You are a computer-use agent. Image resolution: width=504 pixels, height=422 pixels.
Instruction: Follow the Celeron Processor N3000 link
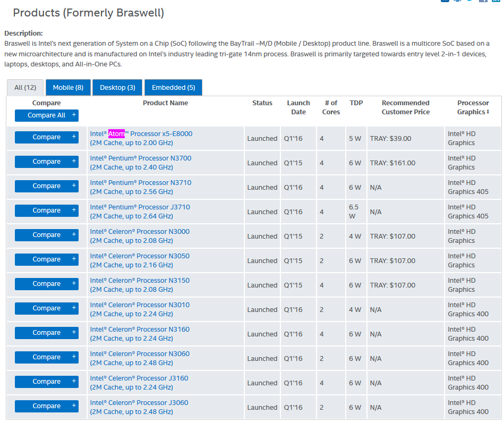(140, 236)
